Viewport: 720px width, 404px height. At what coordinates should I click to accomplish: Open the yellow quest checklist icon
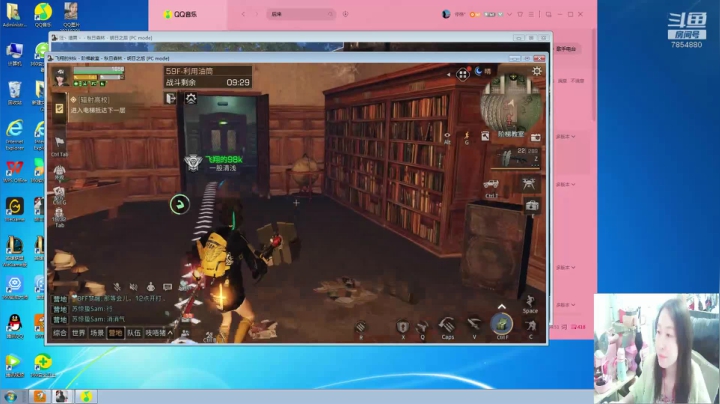(x=59, y=108)
